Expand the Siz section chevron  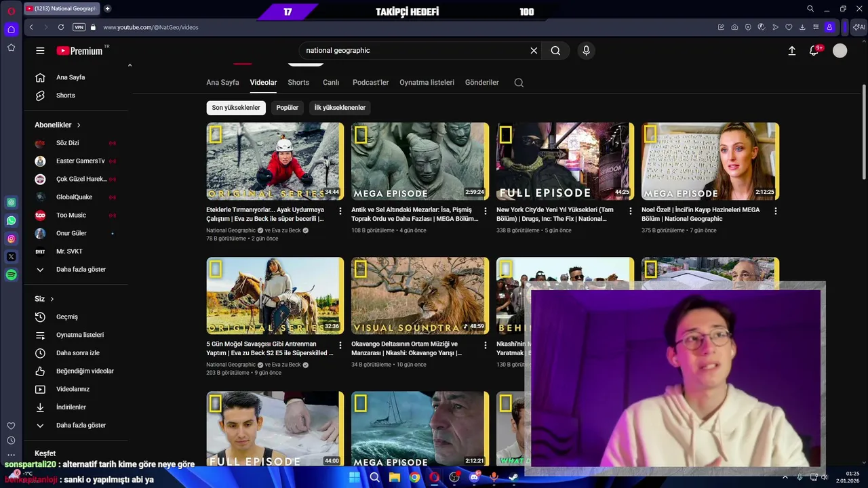pyautogui.click(x=52, y=299)
